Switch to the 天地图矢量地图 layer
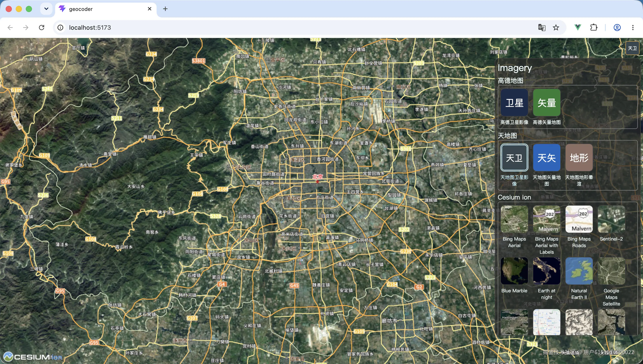 point(547,158)
